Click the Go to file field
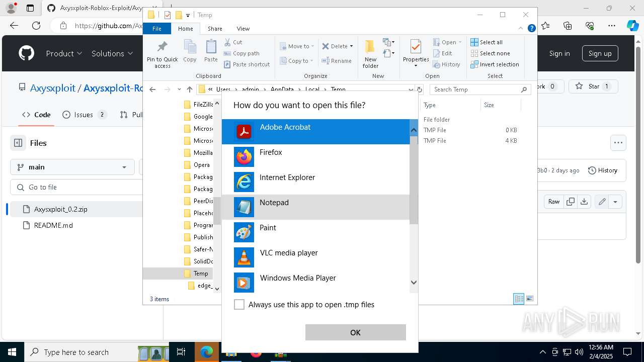This screenshot has width=644, height=362. click(x=76, y=187)
